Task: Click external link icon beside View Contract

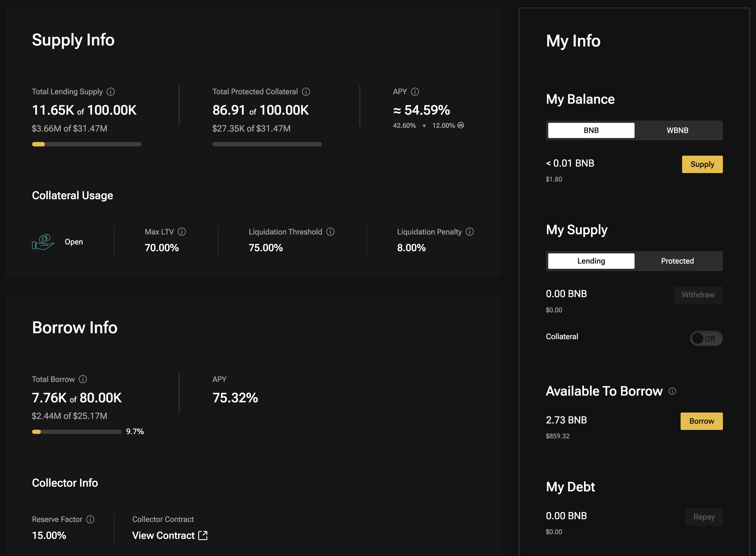Action: pos(203,535)
